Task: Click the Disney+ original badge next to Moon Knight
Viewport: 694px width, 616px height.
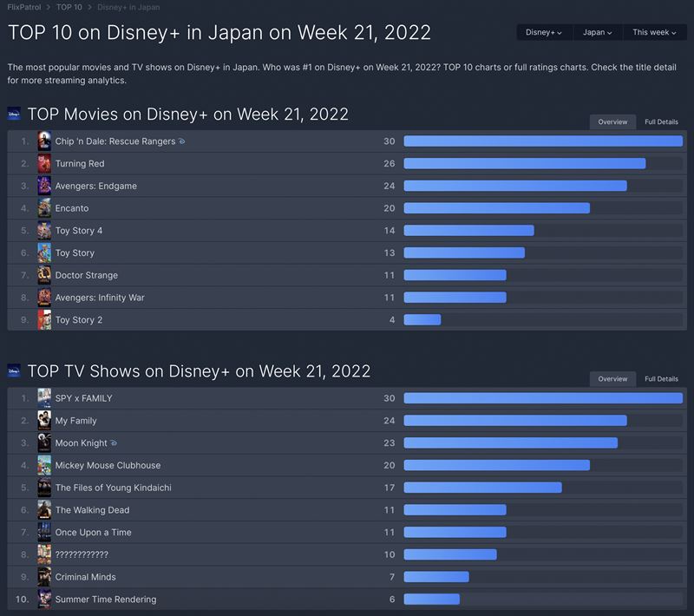Action: point(115,443)
